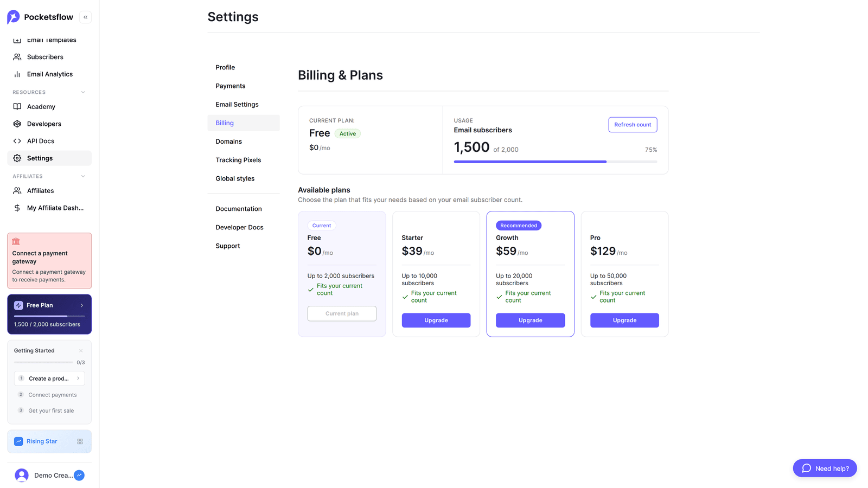The image size is (868, 488).
Task: Click the API Docs code brackets icon
Action: 17,141
